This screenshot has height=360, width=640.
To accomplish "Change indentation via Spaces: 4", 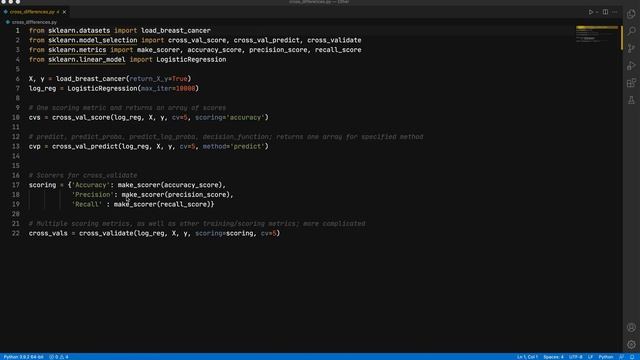I will pyautogui.click(x=553, y=357).
